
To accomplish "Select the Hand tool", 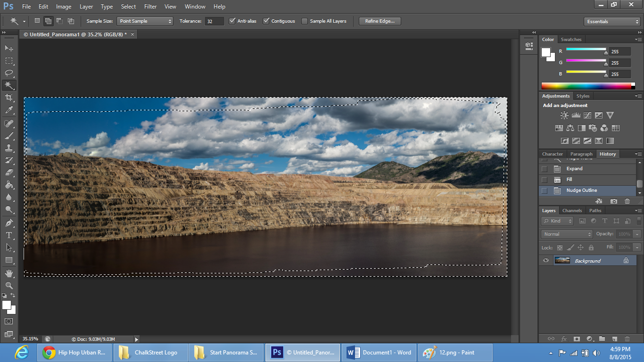I will tap(9, 273).
